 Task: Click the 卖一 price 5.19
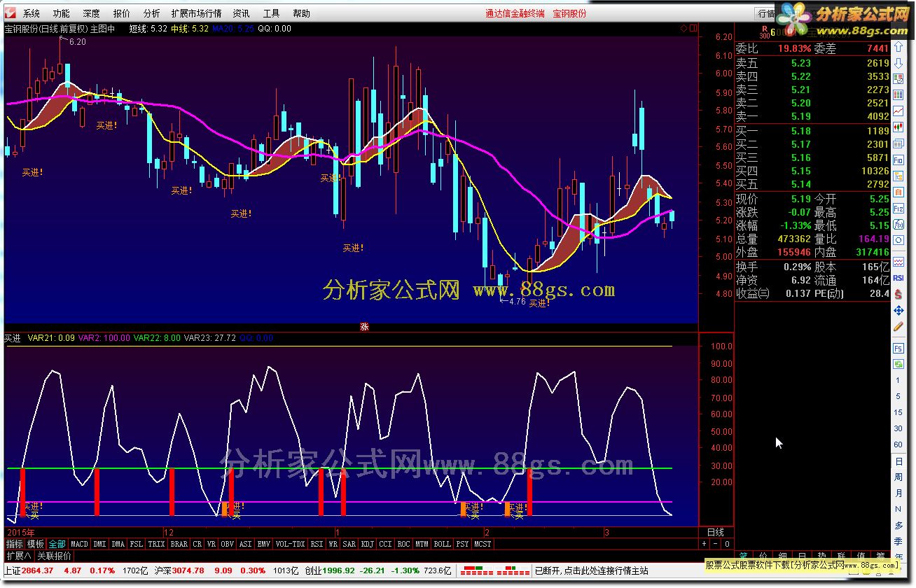(x=801, y=116)
